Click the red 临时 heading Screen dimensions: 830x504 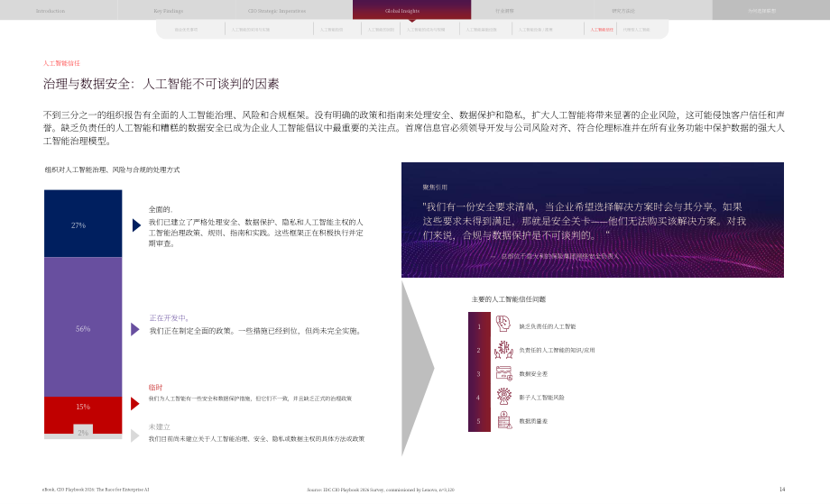pos(155,388)
